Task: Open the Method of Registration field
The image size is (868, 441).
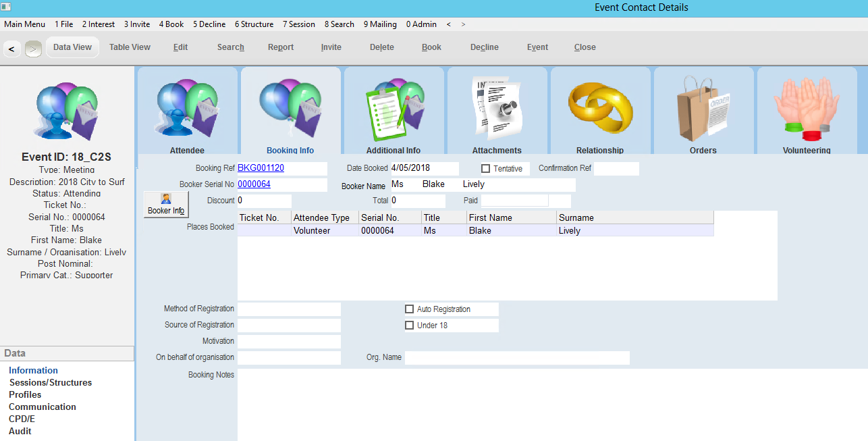Action: (x=289, y=309)
